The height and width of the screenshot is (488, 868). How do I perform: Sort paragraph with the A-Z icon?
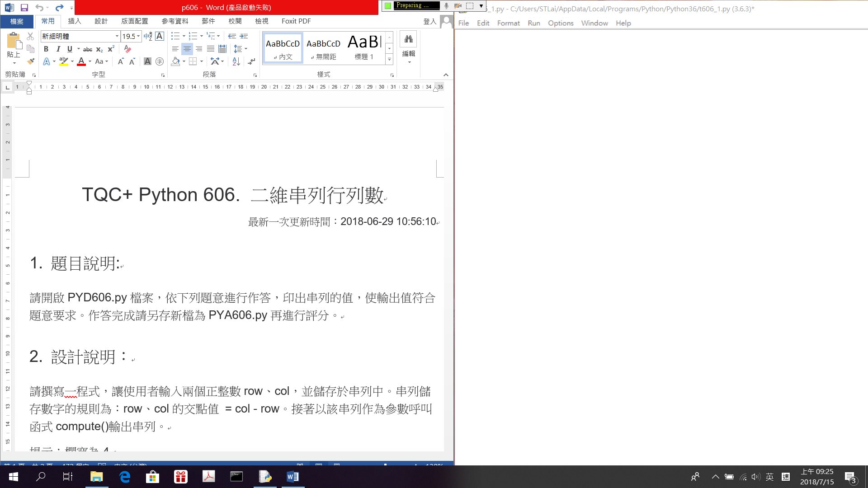(x=236, y=61)
